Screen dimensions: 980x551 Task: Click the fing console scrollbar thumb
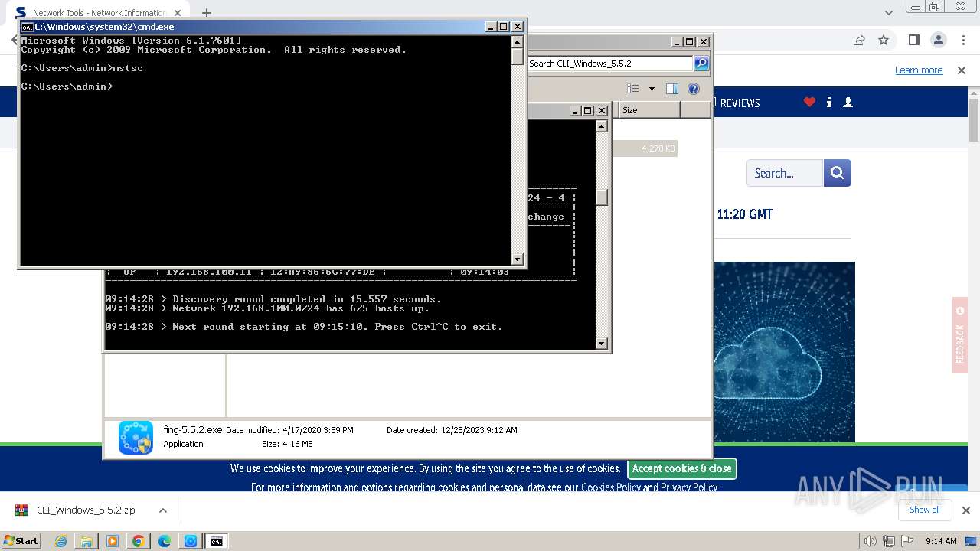pos(602,197)
